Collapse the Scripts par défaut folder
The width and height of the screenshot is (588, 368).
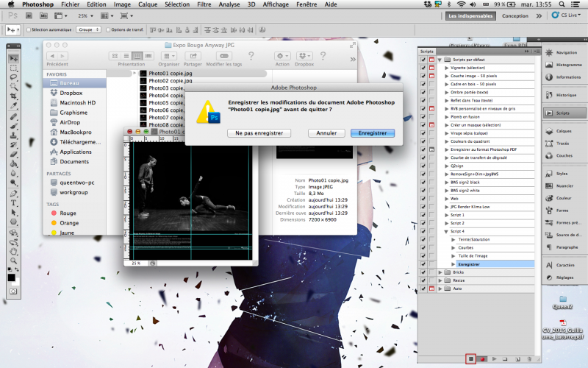[x=440, y=60]
